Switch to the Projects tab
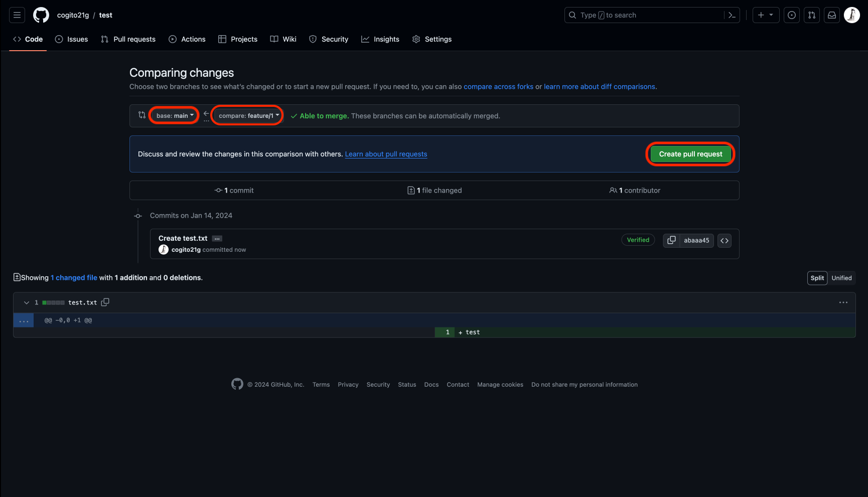Viewport: 868px width, 497px height. (x=238, y=39)
